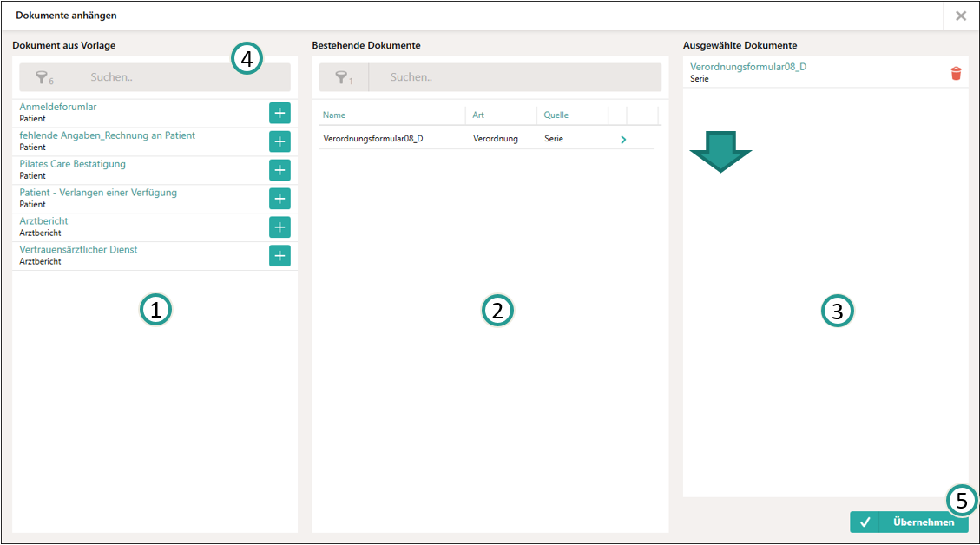This screenshot has height=545, width=980.
Task: Add 'fehlende Angaben_Rechnung an Patient' via plus
Action: pos(280,141)
